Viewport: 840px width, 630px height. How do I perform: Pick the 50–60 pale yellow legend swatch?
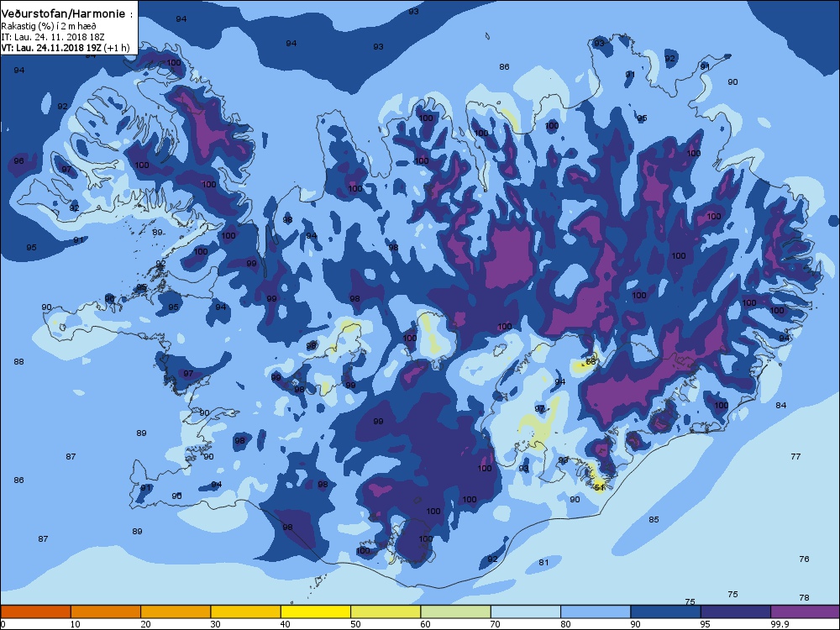386,612
